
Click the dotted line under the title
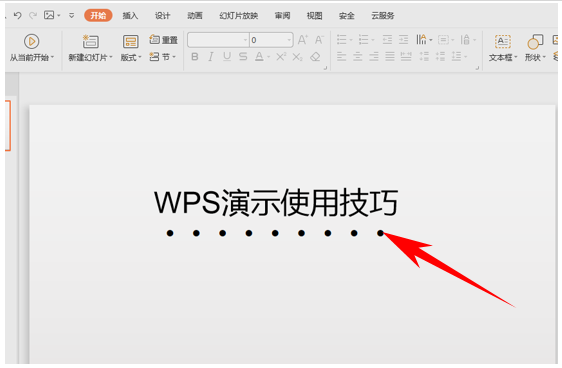click(x=275, y=233)
